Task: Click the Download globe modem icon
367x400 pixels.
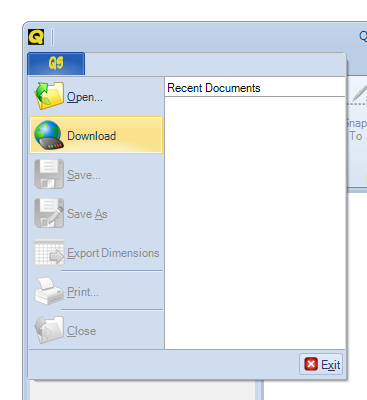Action: tap(49, 135)
